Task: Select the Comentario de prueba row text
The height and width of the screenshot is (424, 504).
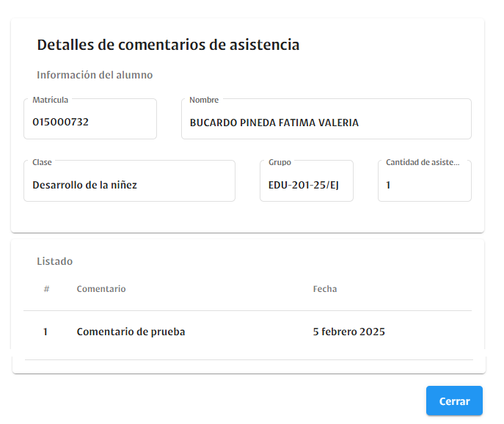Action: [131, 332]
